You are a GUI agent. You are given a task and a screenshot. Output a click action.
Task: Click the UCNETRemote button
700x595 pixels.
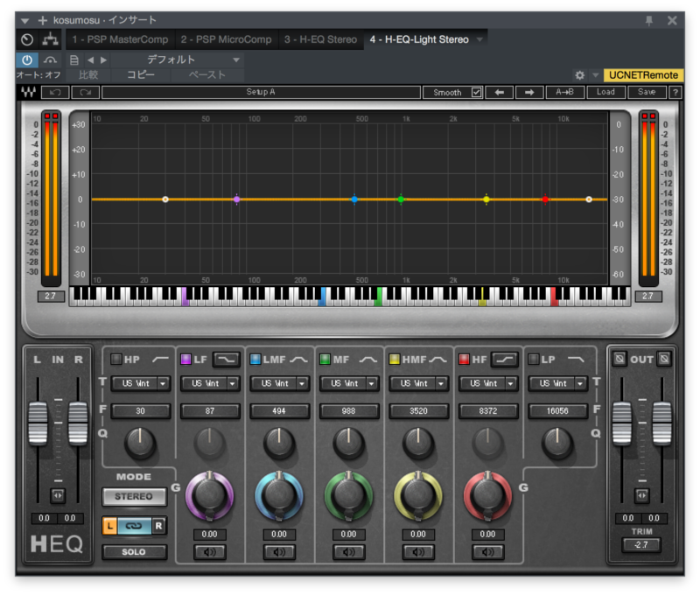pyautogui.click(x=643, y=75)
